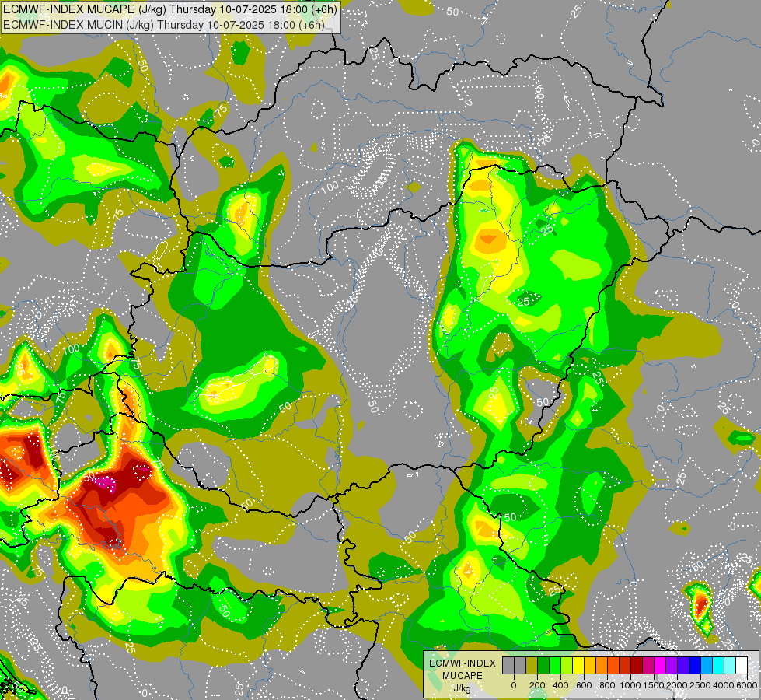This screenshot has height=700, width=761.
Task: Click the legend tick value '400'
Action: (x=560, y=685)
